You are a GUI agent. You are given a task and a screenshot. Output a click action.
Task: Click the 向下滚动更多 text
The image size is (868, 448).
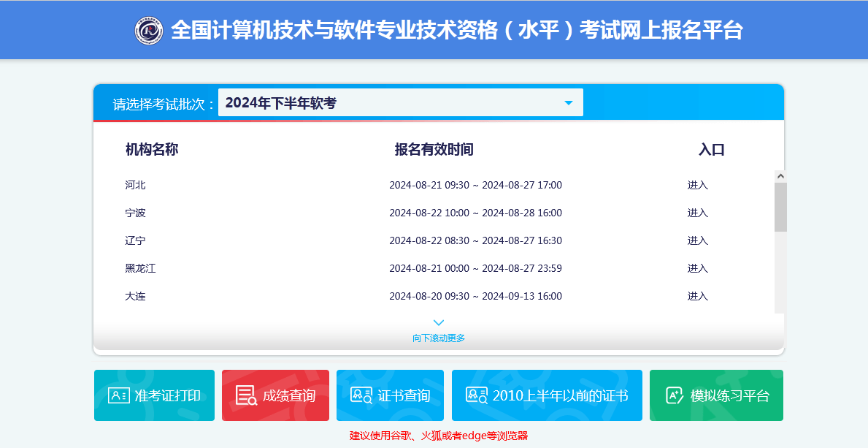tap(439, 338)
